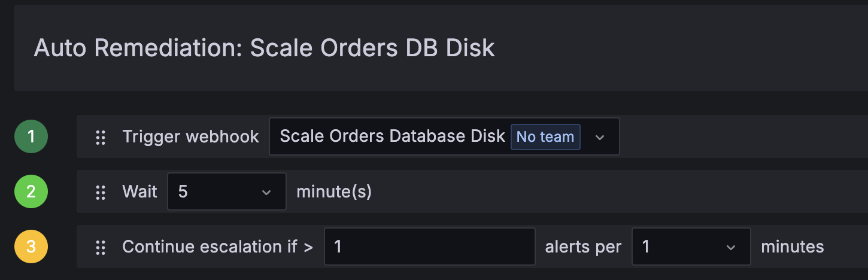This screenshot has width=868, height=280.
Task: Click chevron in the alerts-per minutes dropdown
Action: tap(730, 246)
